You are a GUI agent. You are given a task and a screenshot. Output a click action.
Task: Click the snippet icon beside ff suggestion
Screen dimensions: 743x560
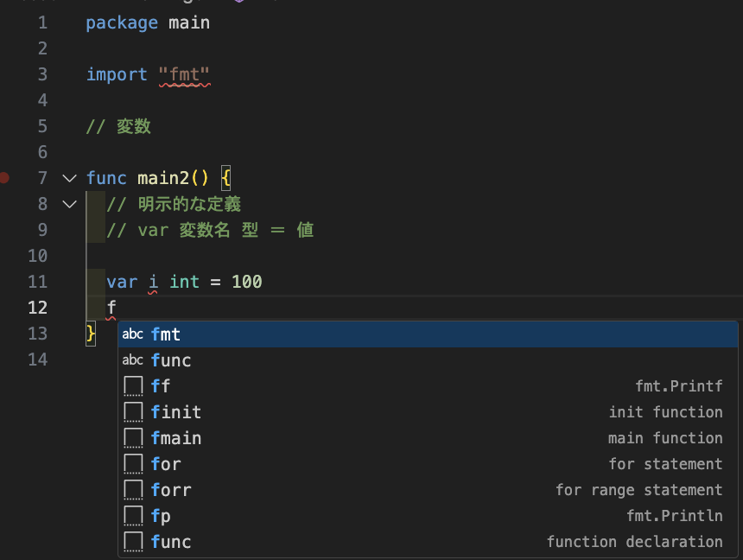click(x=133, y=386)
